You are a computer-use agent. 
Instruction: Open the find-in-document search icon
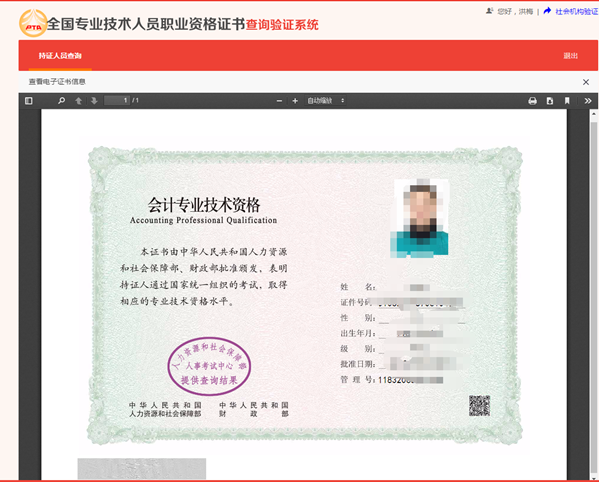pos(62,101)
